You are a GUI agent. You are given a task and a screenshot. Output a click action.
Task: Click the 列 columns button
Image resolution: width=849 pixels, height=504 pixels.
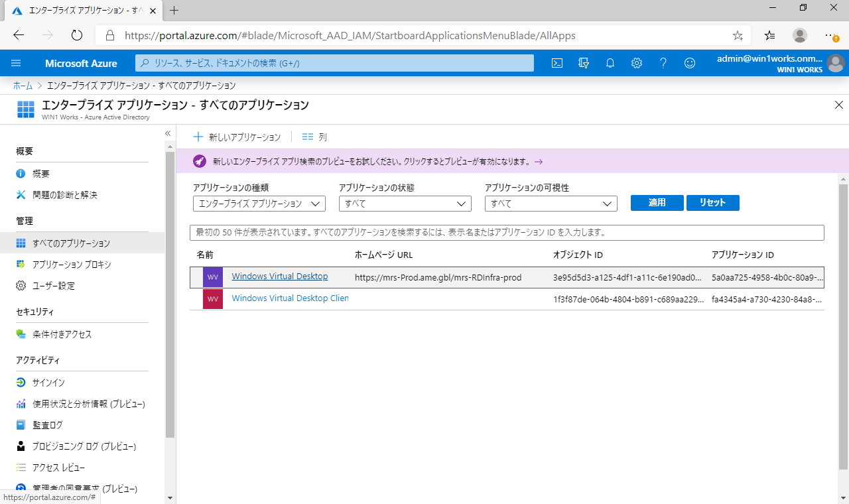click(314, 137)
